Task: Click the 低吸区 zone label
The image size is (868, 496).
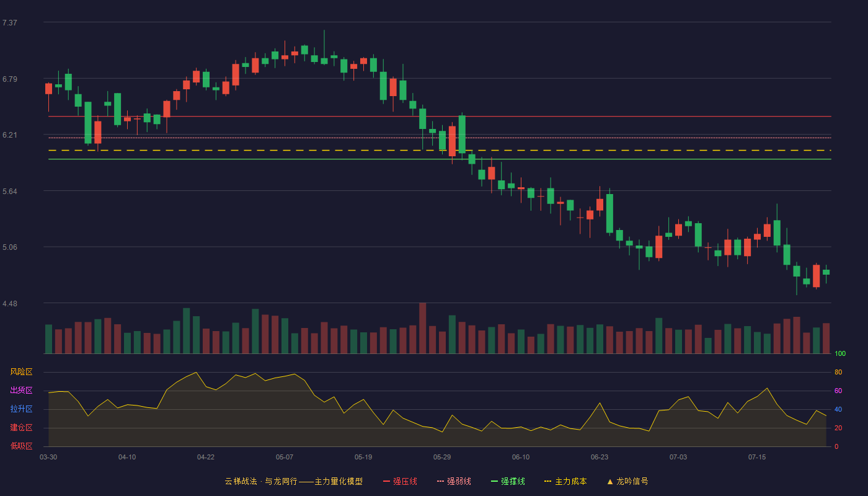Action: point(21,446)
